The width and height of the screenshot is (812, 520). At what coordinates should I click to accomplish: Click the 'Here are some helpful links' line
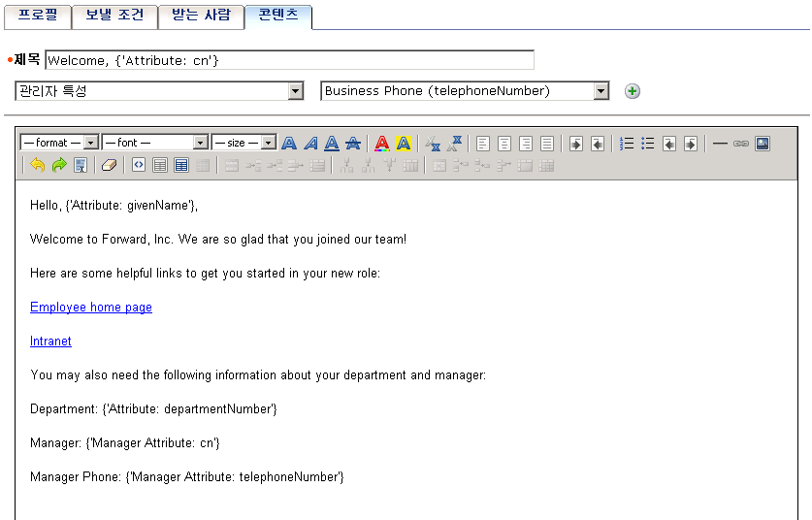pos(205,274)
